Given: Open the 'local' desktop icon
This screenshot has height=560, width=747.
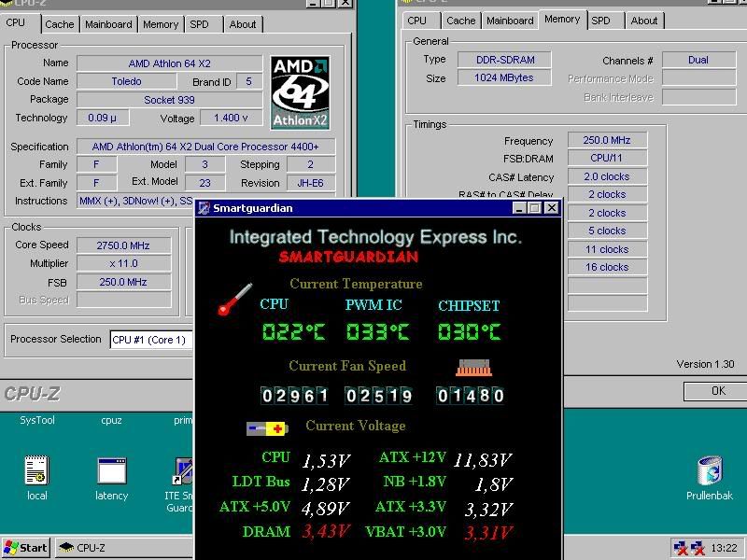Looking at the screenshot, I should 36,478.
